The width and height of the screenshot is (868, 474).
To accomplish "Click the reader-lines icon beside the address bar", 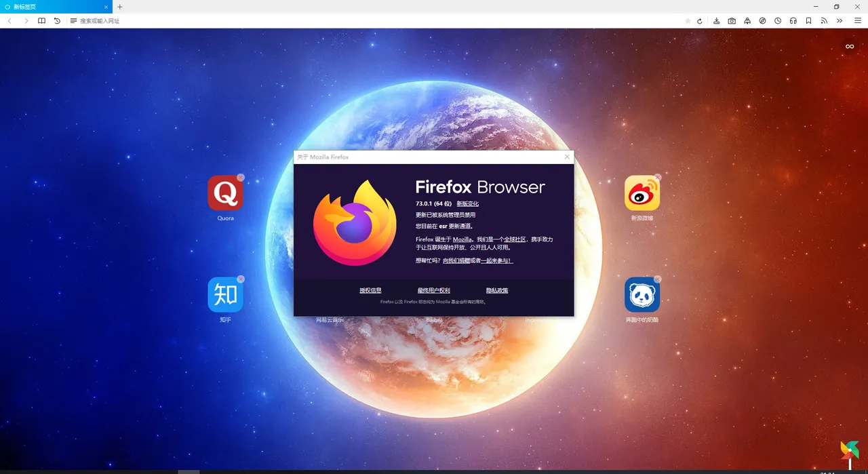I will pyautogui.click(x=73, y=21).
